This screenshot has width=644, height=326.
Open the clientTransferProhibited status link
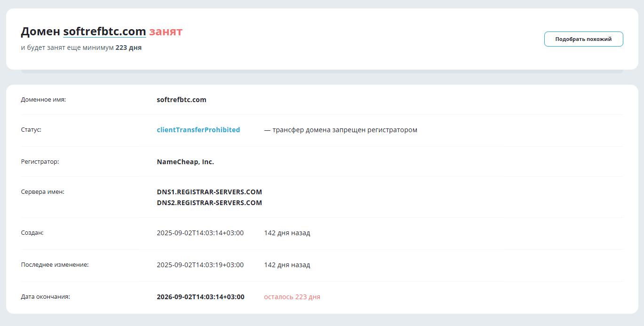point(198,129)
